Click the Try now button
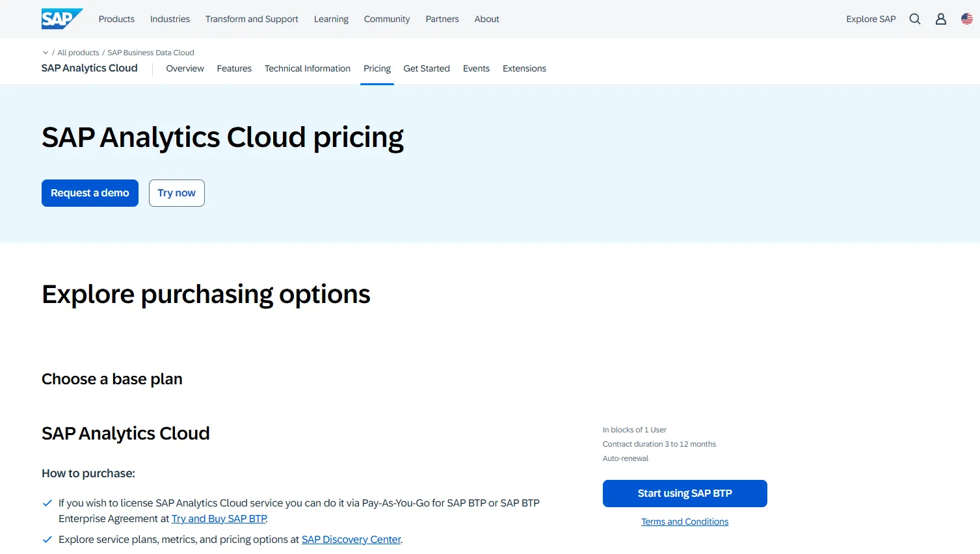The width and height of the screenshot is (980, 554). (x=176, y=193)
